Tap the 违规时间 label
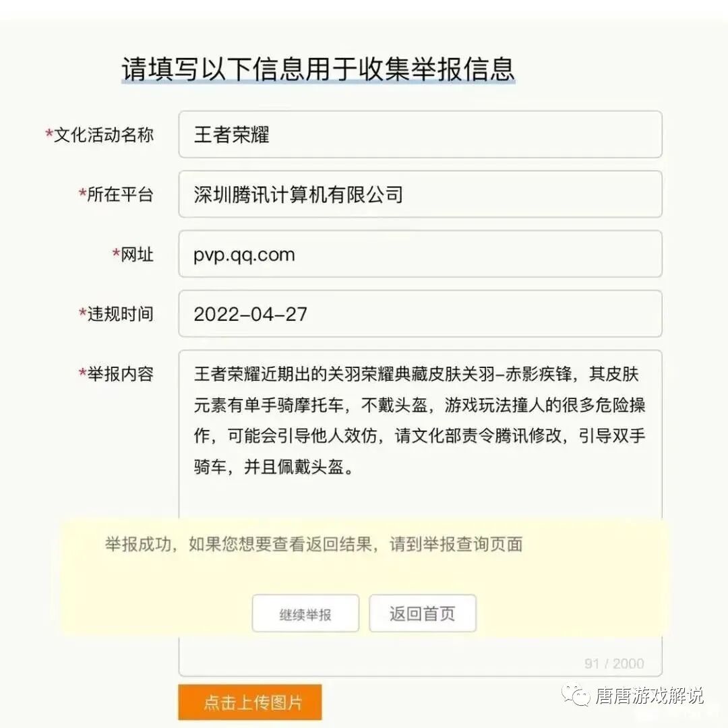Viewport: 728px width, 728px height. pos(120,314)
